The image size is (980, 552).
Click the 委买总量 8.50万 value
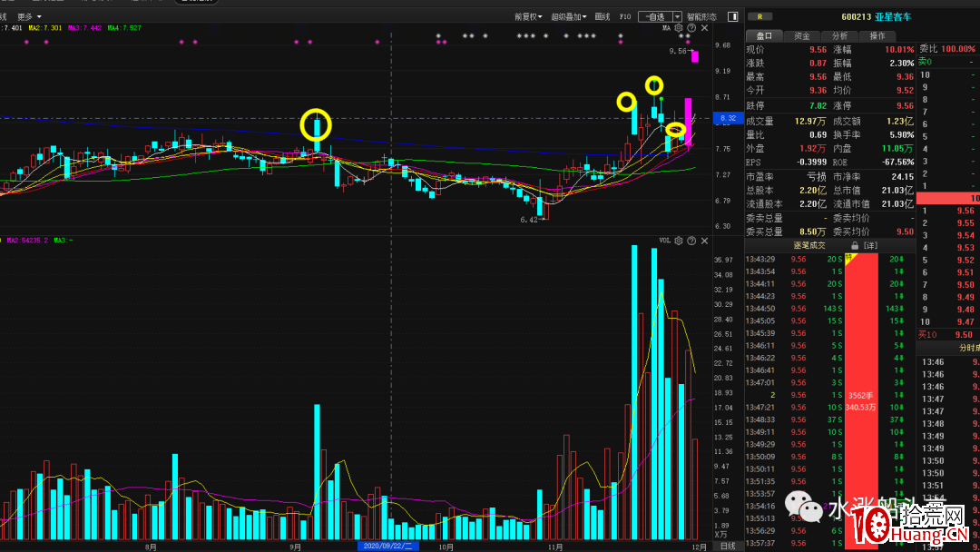[812, 232]
